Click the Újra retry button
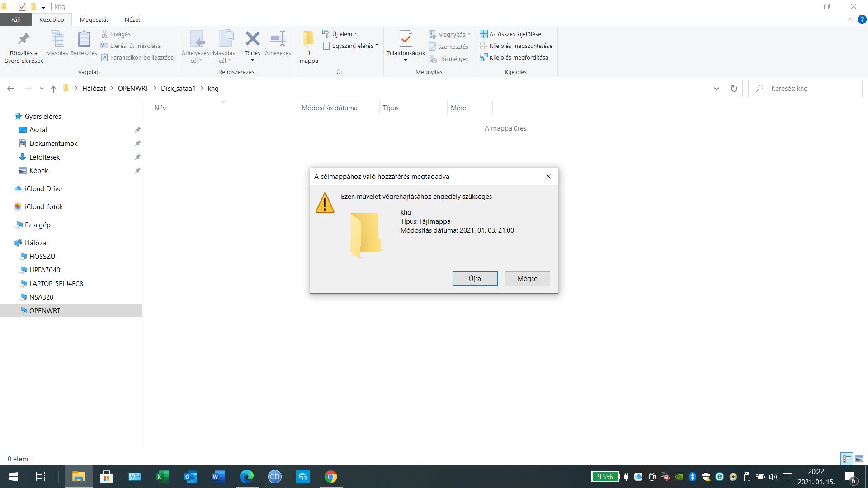Image resolution: width=868 pixels, height=488 pixels. pos(475,278)
